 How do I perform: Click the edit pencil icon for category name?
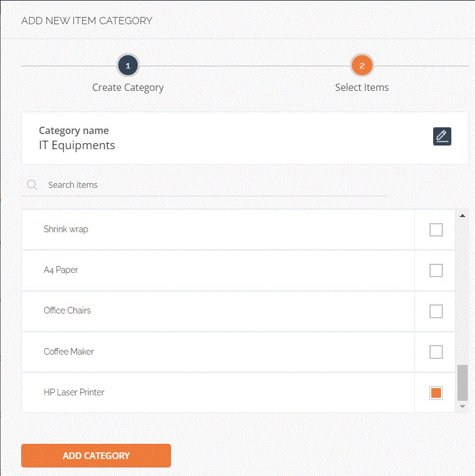click(442, 136)
